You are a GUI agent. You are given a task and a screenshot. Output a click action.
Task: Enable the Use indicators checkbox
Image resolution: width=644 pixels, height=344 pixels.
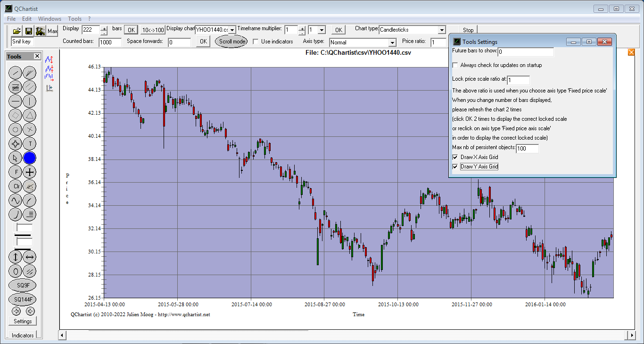click(256, 42)
